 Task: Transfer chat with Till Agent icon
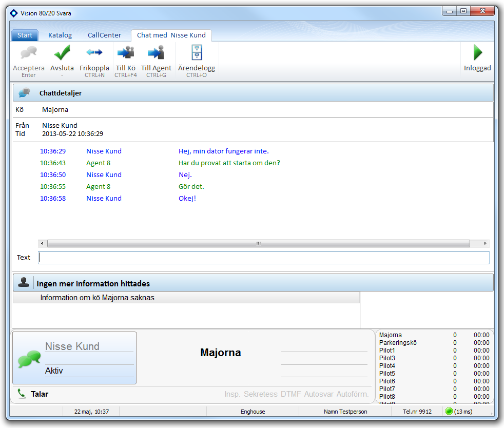[x=156, y=52]
